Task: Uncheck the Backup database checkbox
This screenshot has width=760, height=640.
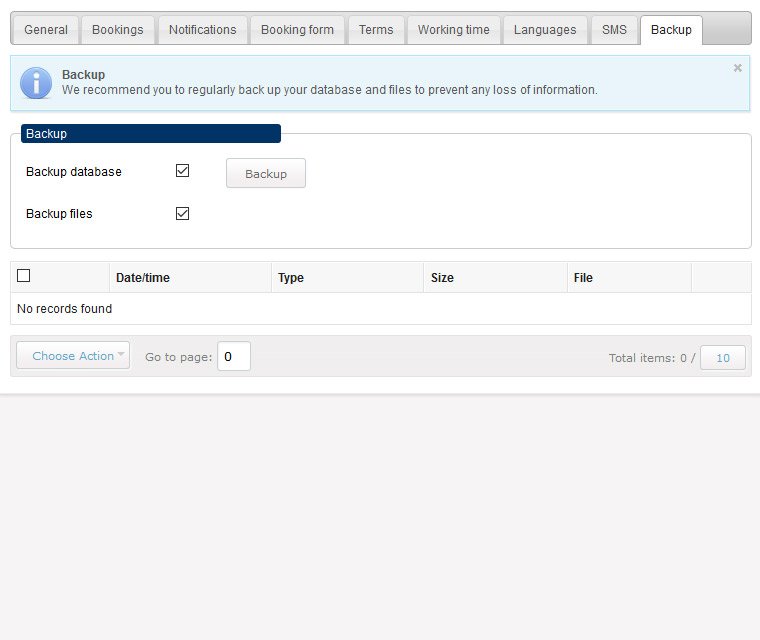Action: (x=182, y=171)
